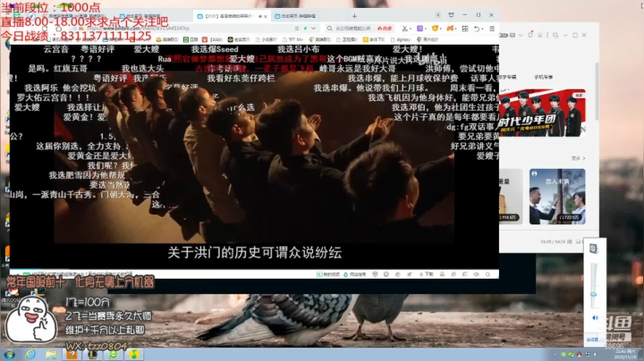Expand the dropdown chevron in music app title bar
644x361 pixels.
(521, 35)
